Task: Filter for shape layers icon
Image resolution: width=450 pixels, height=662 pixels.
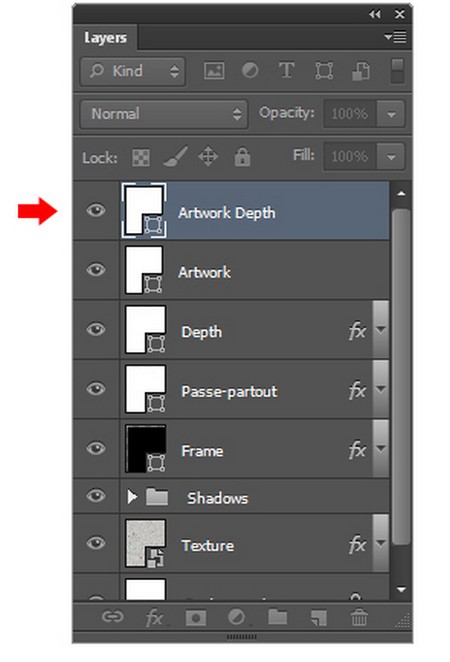Action: tap(324, 71)
